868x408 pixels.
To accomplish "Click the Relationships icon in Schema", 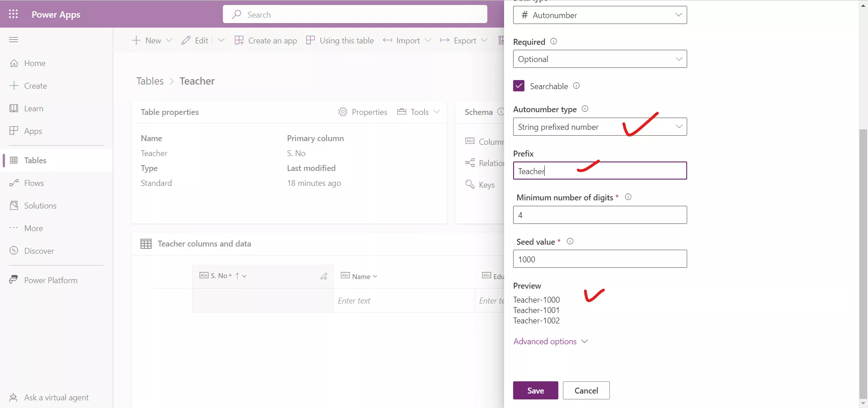I will pos(470,163).
